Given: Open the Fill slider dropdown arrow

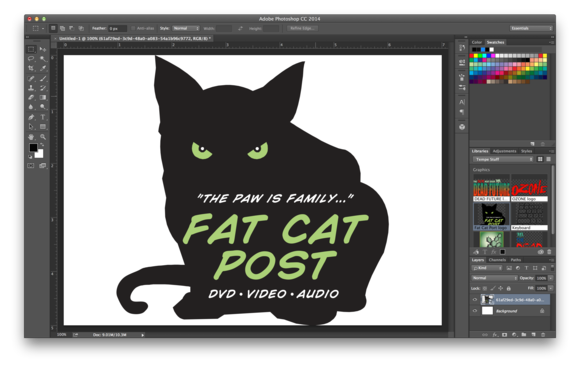Looking at the screenshot, I should (551, 288).
